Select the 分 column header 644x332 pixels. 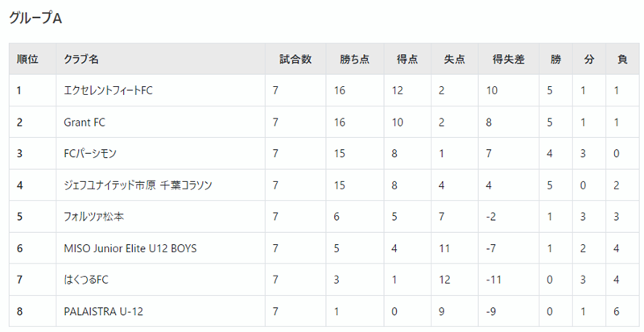[x=589, y=59]
